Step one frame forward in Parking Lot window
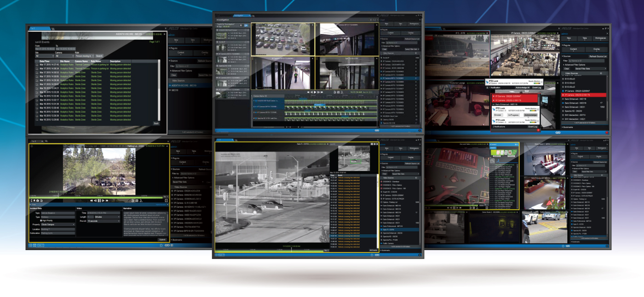Viewport: 644px width, 297px height. click(103, 200)
